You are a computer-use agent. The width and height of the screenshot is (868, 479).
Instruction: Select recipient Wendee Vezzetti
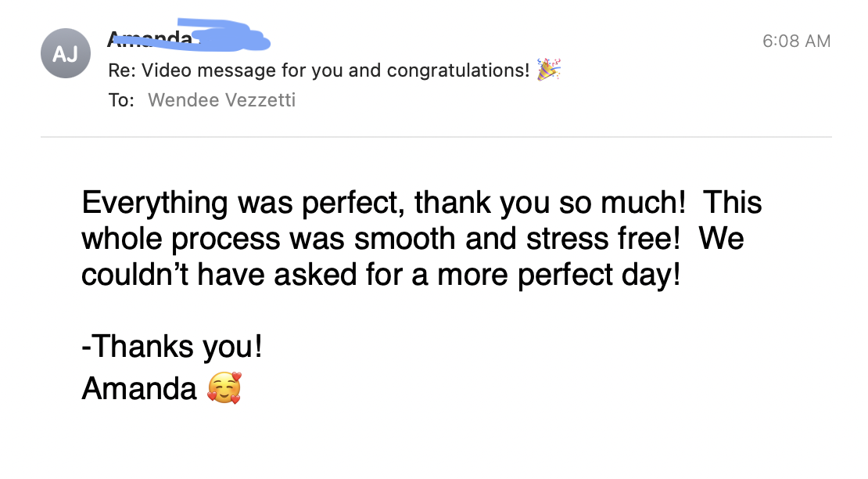(x=221, y=99)
